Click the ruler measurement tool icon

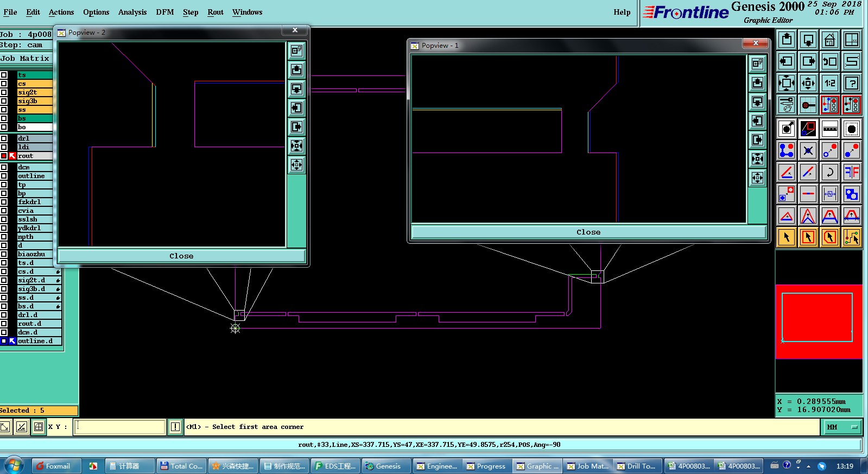830,129
